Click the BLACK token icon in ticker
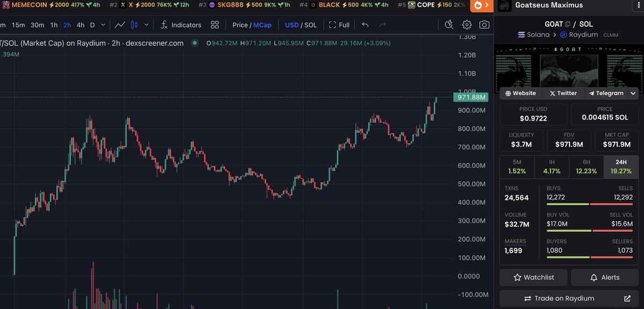This screenshot has width=644, height=309. 313,5
